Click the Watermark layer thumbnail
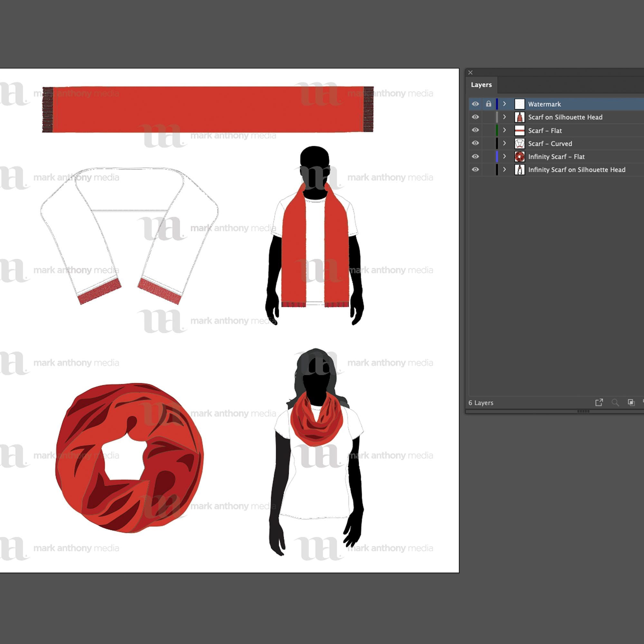644x644 pixels. [519, 104]
